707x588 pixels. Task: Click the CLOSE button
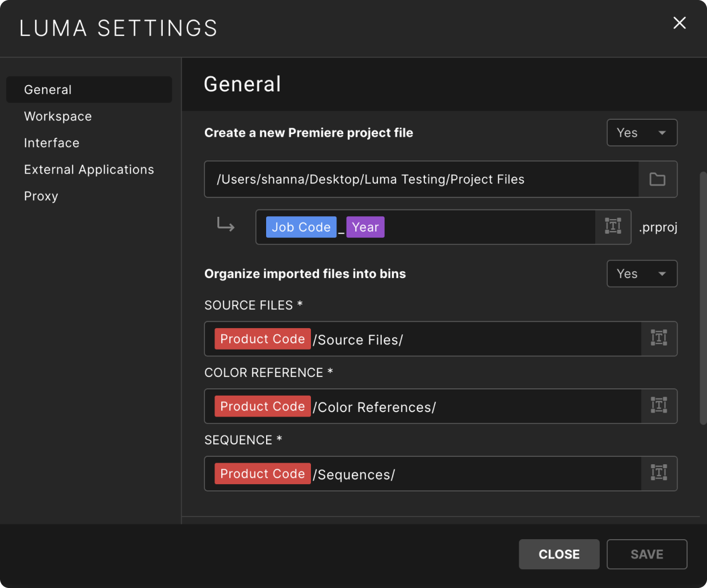pos(559,554)
